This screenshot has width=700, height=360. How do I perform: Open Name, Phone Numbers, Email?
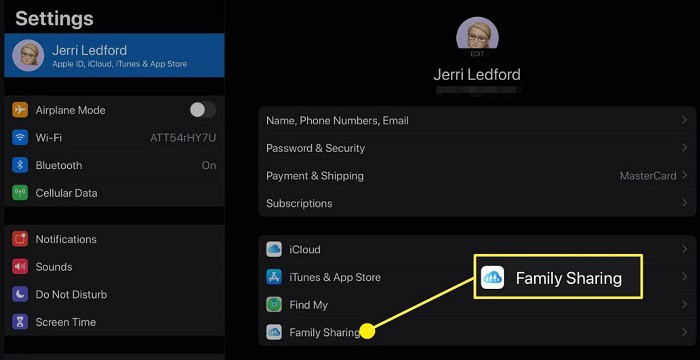[477, 120]
